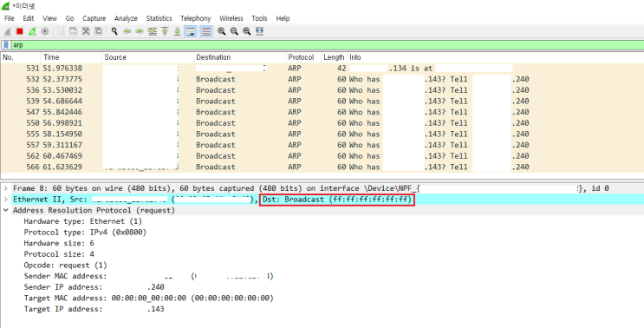The image size is (644, 328).
Task: Click the Open capture file icon
Action: [x=61, y=31]
